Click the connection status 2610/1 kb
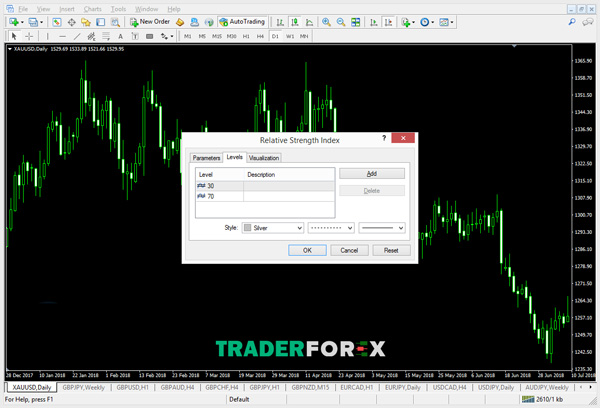600x408 pixels. click(543, 399)
